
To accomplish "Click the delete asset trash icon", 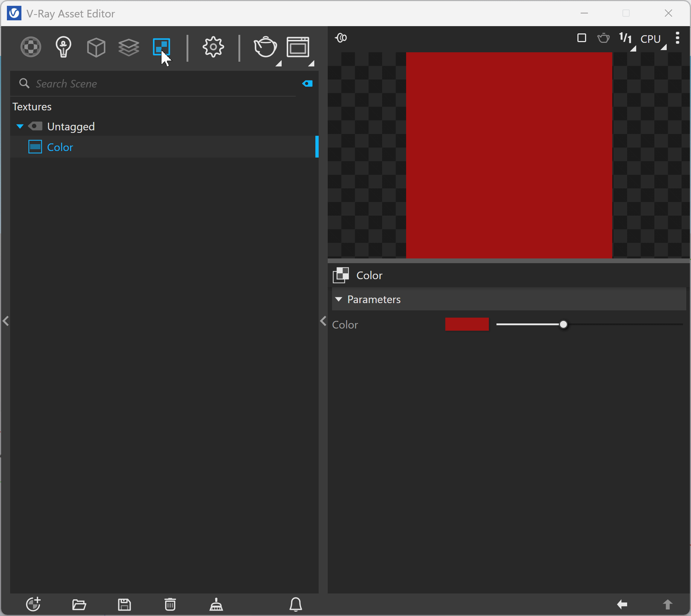I will click(x=170, y=605).
